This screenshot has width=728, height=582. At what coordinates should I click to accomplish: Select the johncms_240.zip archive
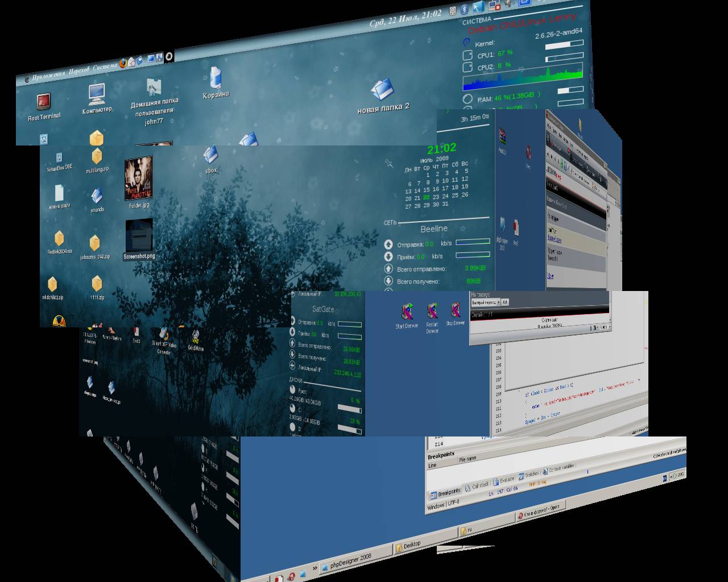coord(96,247)
